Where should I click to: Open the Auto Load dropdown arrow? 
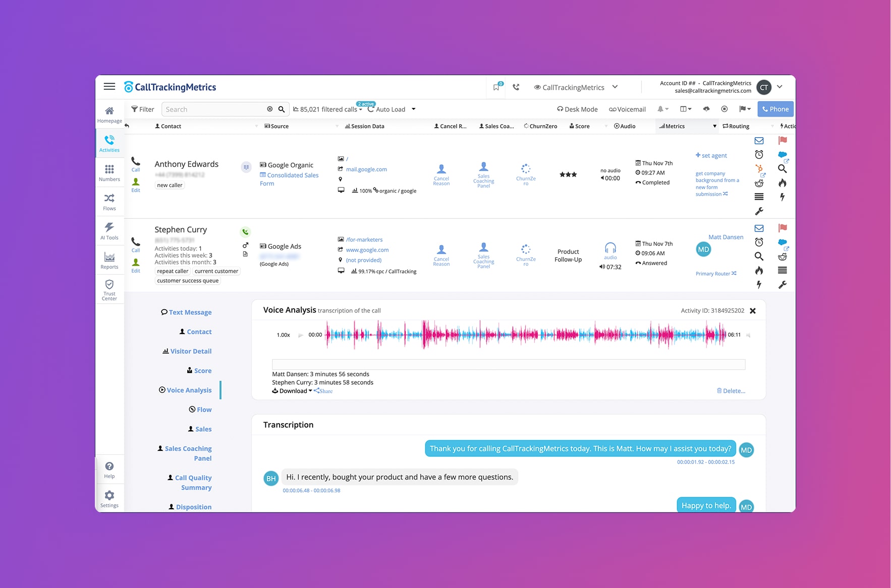pos(414,109)
